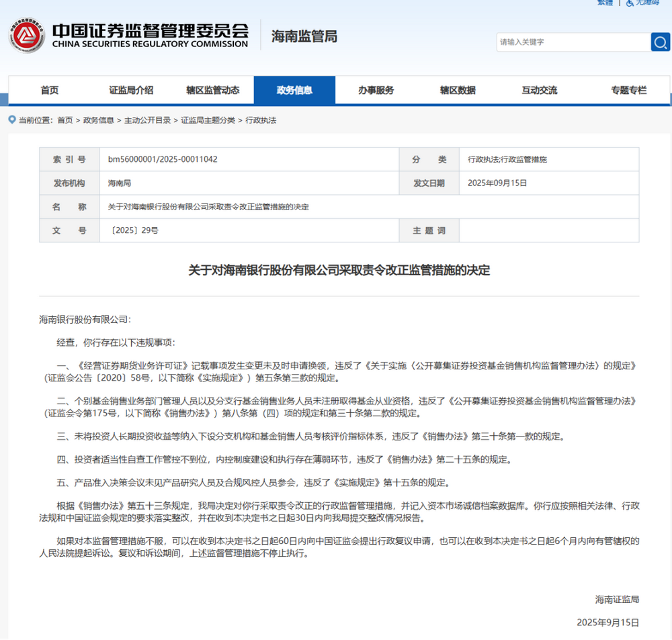Screen dimensions: 672x640
Task: Click paragraph starting 根据《销售办法》第五十三条
Action: click(x=339, y=512)
